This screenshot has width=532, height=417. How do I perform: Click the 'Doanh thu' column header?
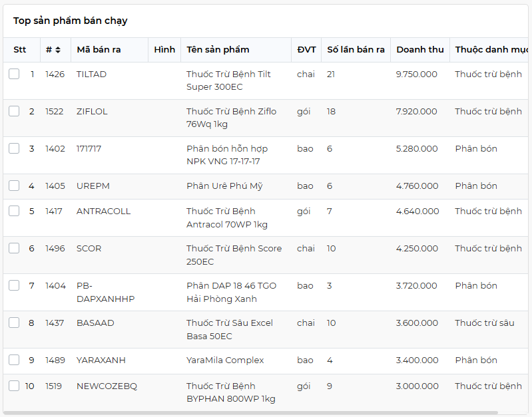click(x=419, y=50)
